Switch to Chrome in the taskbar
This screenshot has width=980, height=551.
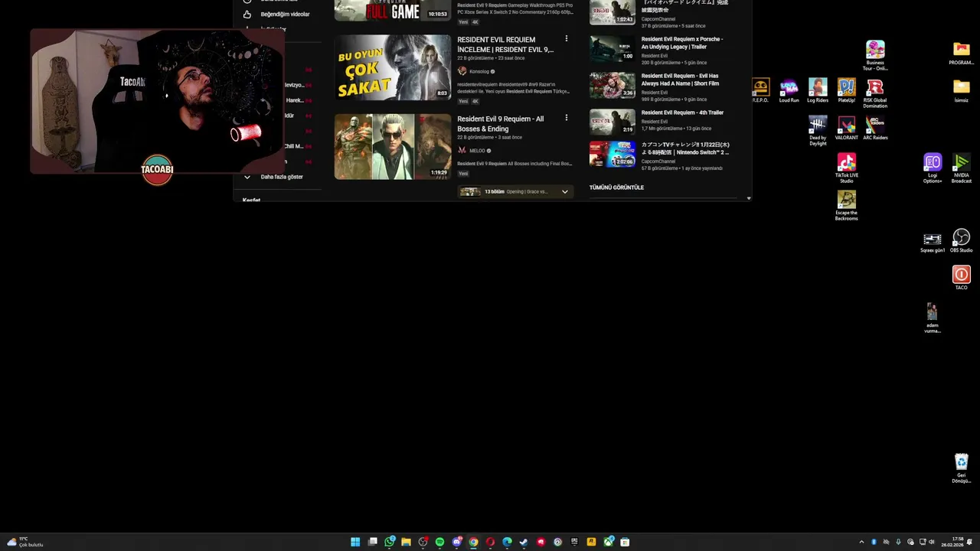click(x=473, y=542)
